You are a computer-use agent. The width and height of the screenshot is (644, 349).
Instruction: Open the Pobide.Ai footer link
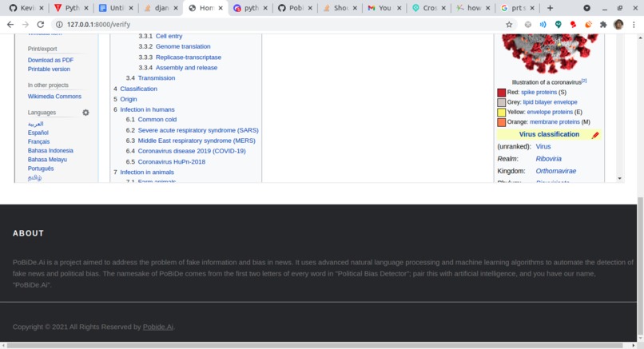pos(158,327)
